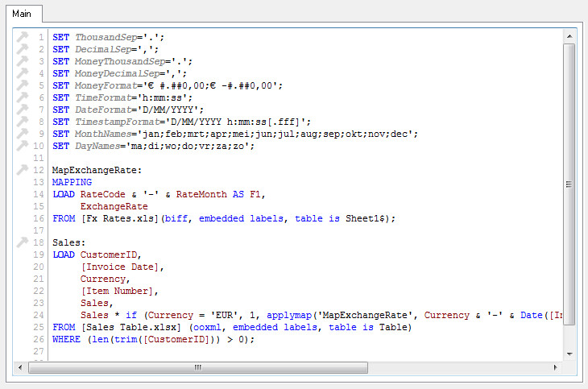
Task: Click the vertical scrollbar down arrow
Action: [x=569, y=354]
